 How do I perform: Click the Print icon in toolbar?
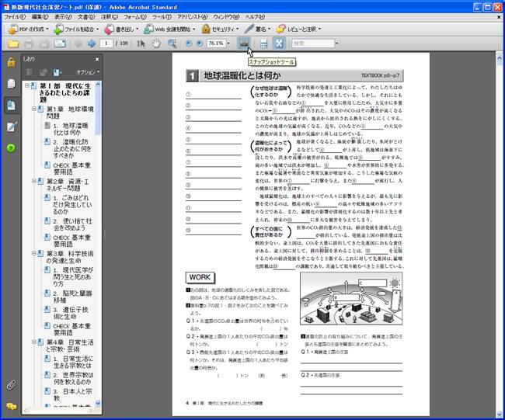(29, 43)
